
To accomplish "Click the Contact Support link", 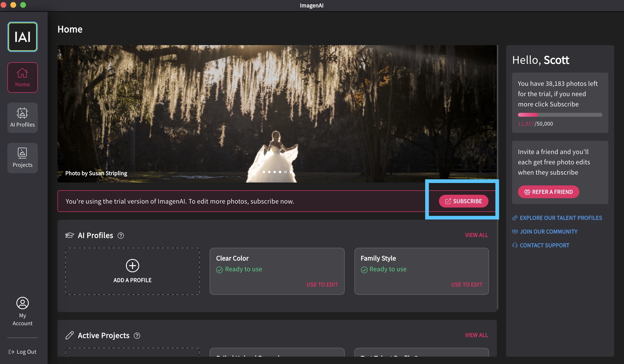I will click(x=544, y=245).
